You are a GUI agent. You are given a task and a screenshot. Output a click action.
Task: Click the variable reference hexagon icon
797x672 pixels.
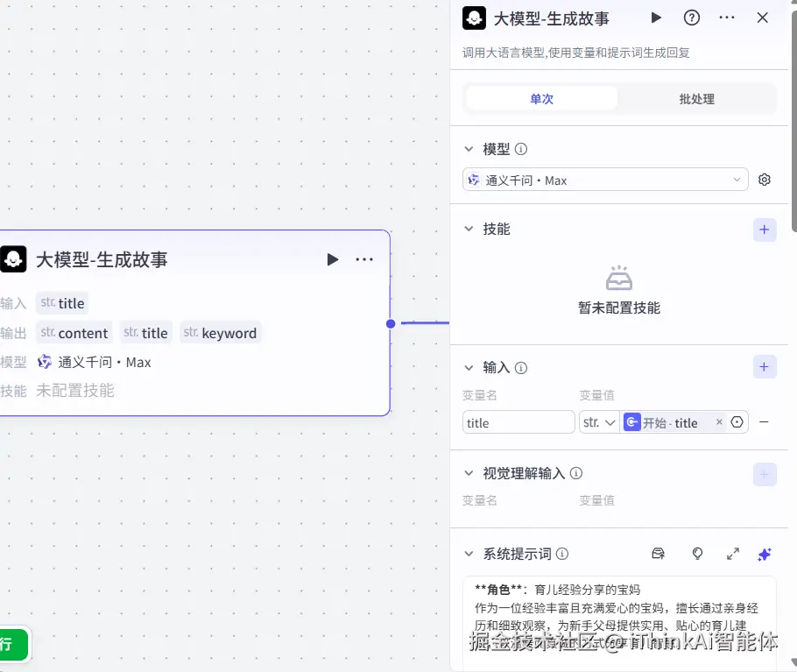click(736, 422)
